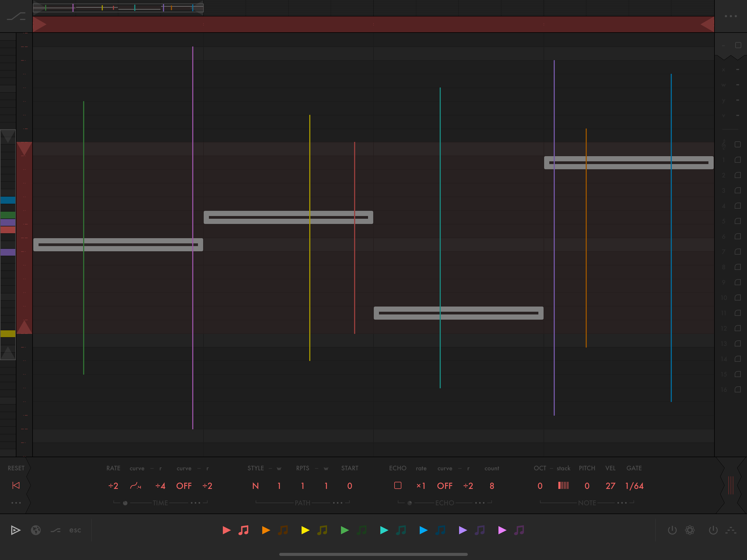Click the globe icon in the bottom toolbar

(36, 530)
